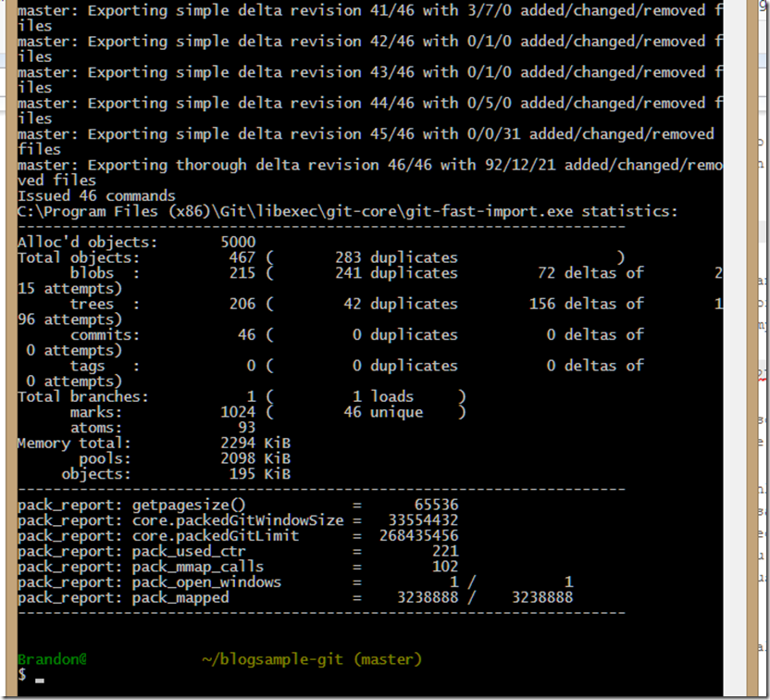The image size is (770, 700).
Task: Click the revision 43/46 export line
Action: coord(370,80)
